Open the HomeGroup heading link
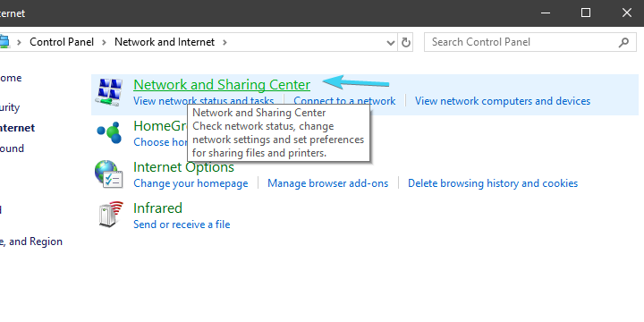The width and height of the screenshot is (644, 322). click(x=160, y=126)
